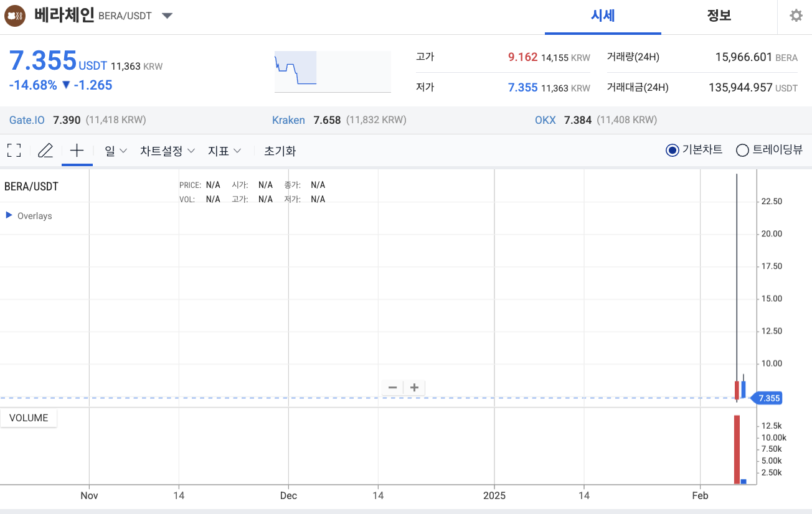Open the 지표 indicators dropdown
The height and width of the screenshot is (514, 812).
(x=225, y=151)
